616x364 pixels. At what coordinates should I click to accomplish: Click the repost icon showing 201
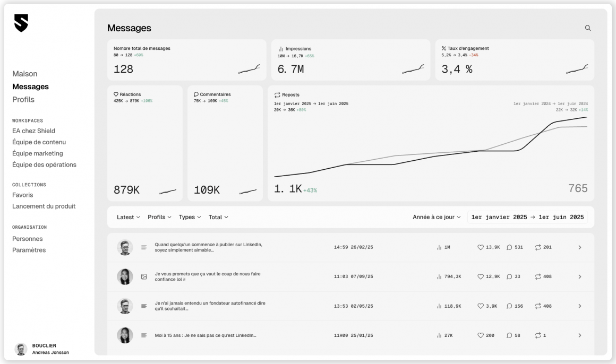coord(537,247)
